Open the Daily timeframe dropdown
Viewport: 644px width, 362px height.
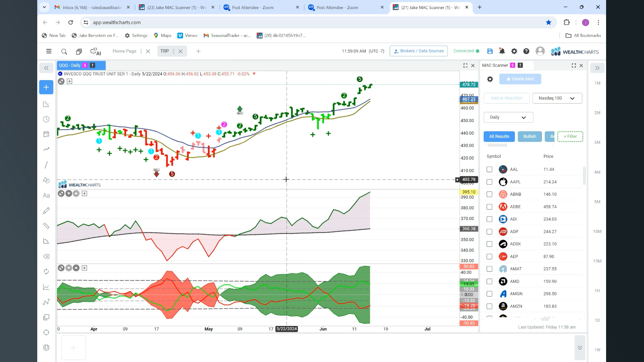tap(508, 117)
